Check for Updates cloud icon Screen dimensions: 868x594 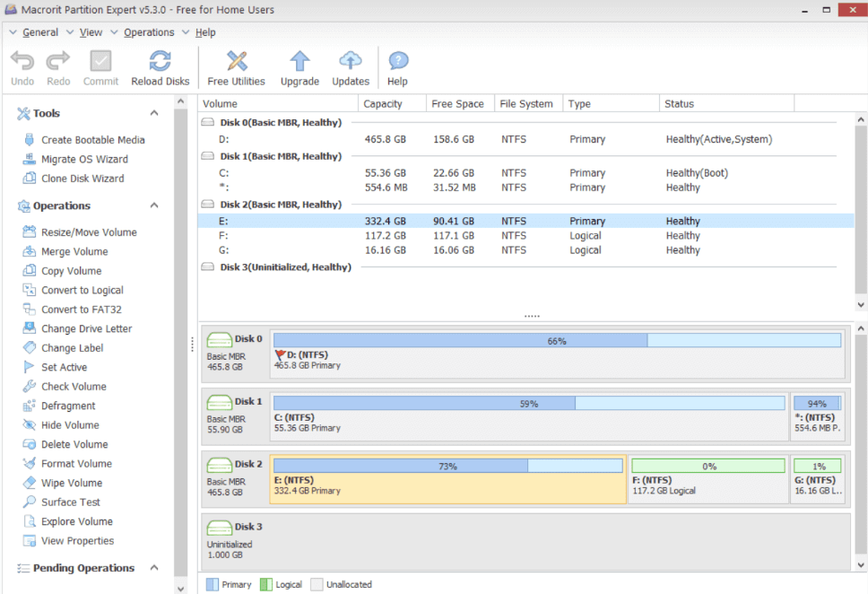[351, 61]
